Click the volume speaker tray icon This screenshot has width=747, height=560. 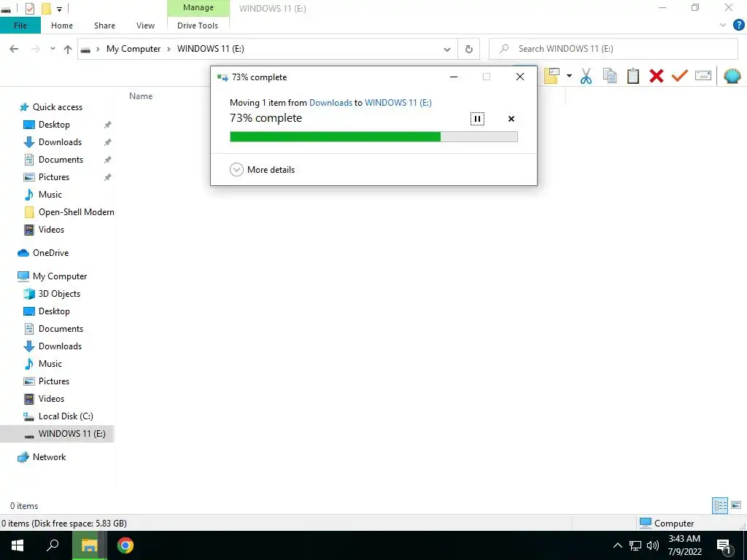[653, 545]
